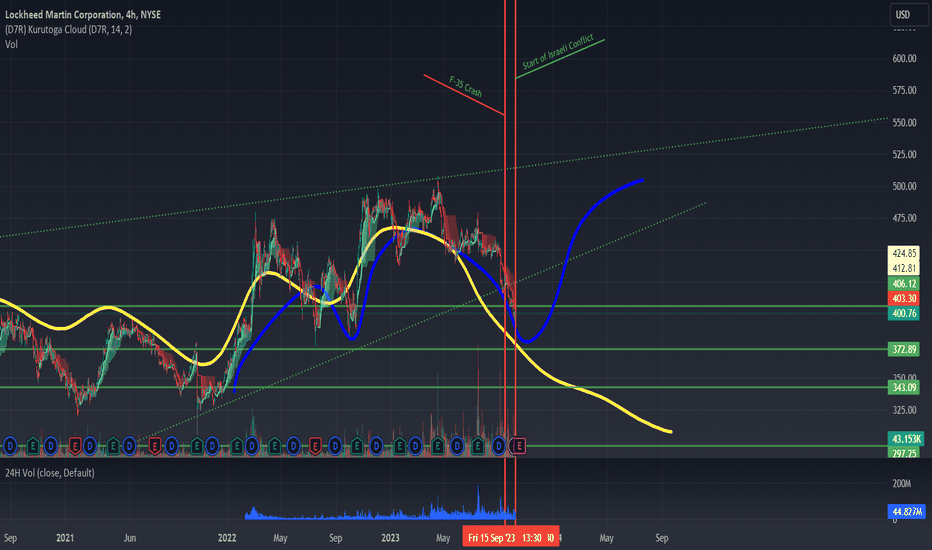932x550 pixels.
Task: Click the last dividend D marker before the red vertical lines
Action: tap(499, 445)
